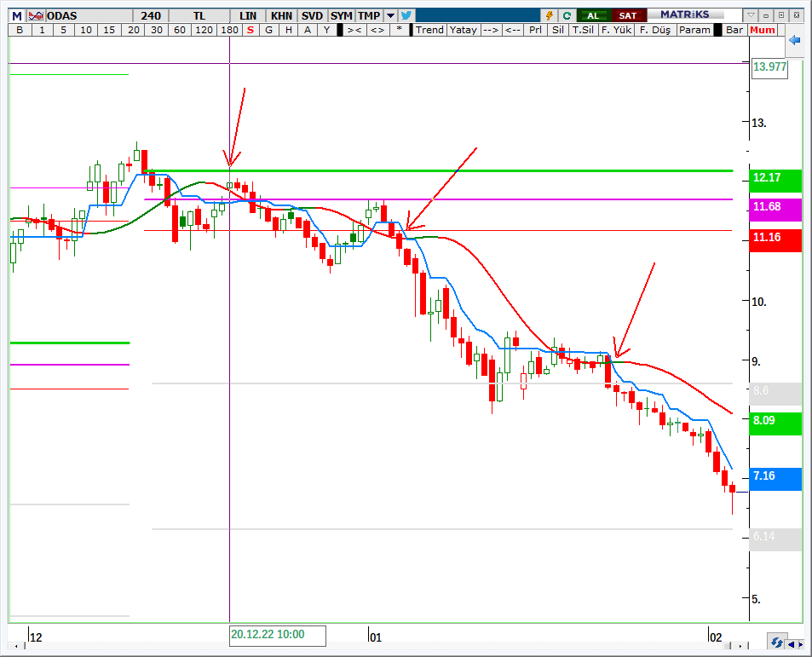Click the T.Sil delete all button

(x=583, y=30)
